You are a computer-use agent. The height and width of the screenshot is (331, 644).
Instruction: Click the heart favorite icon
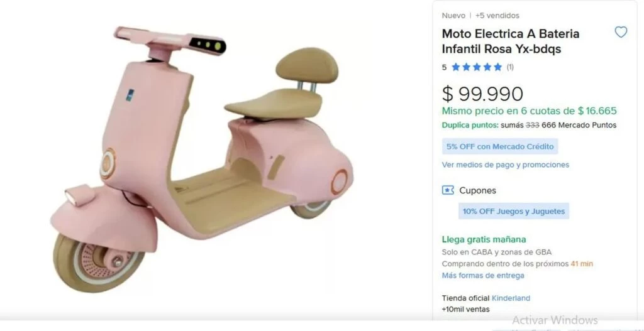click(621, 33)
